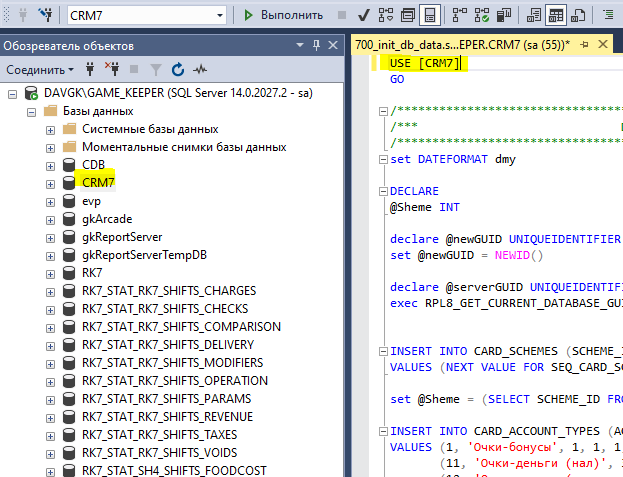The width and height of the screenshot is (623, 477).
Task: Toggle Include Client Statistics
Action: pyautogui.click(x=504, y=15)
